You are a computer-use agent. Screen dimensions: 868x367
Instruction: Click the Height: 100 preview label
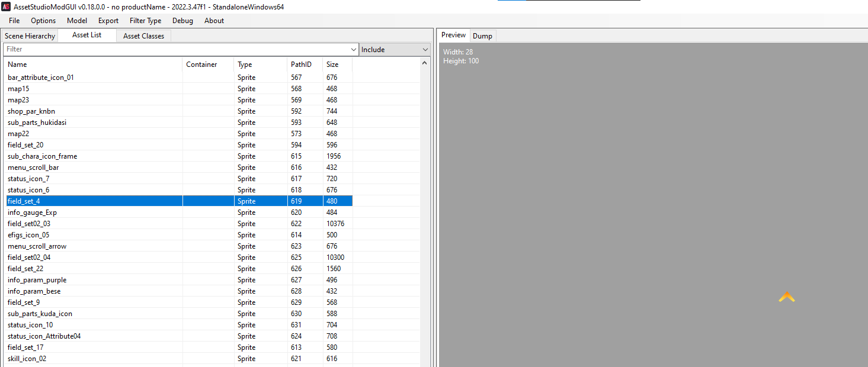[461, 61]
